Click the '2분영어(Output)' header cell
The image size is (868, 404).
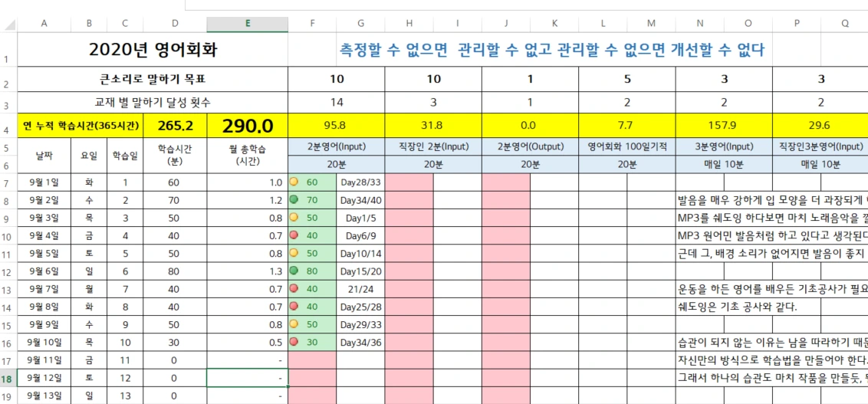point(531,146)
